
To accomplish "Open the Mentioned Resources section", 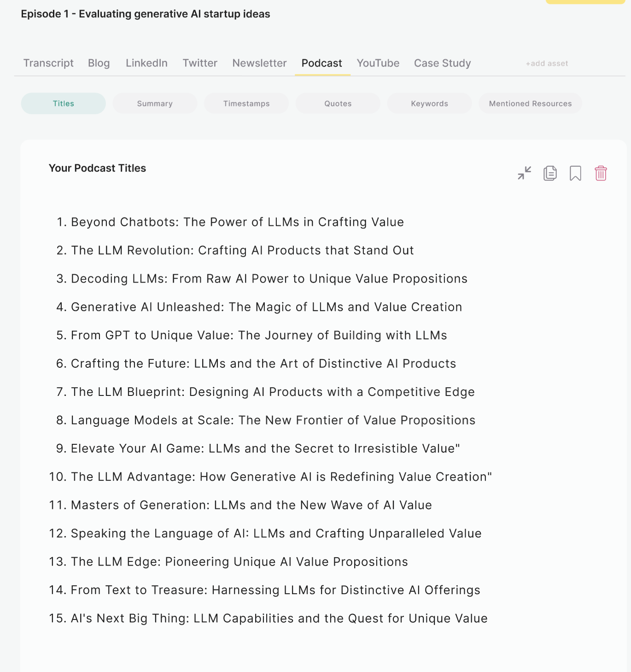I will pos(530,104).
